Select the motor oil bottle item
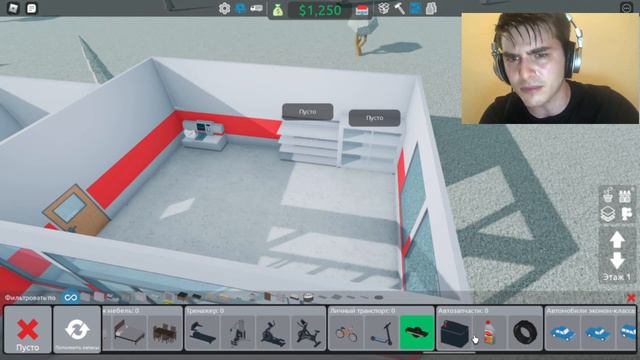The width and height of the screenshot is (640, 360). coord(489,332)
